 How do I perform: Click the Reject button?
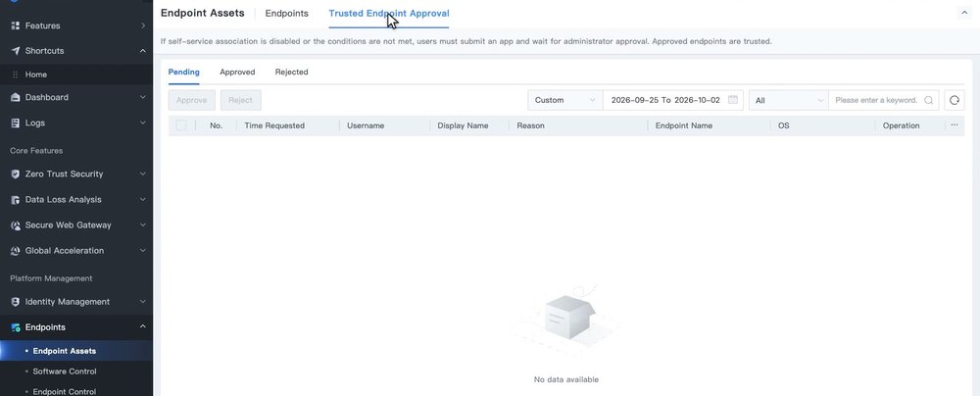241,100
